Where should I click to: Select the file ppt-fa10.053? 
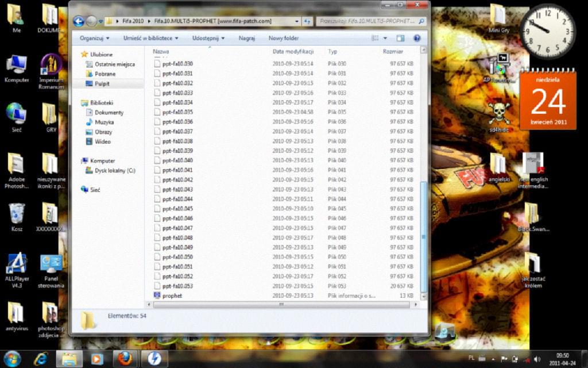point(177,286)
